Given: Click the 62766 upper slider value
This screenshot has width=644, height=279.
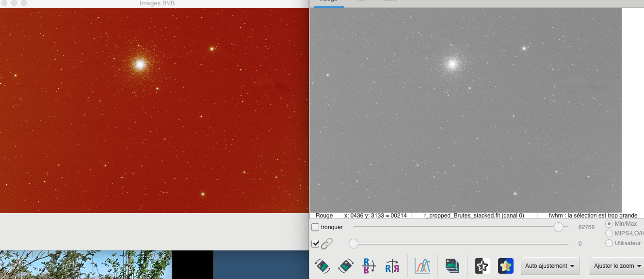Looking at the screenshot, I should (587, 227).
